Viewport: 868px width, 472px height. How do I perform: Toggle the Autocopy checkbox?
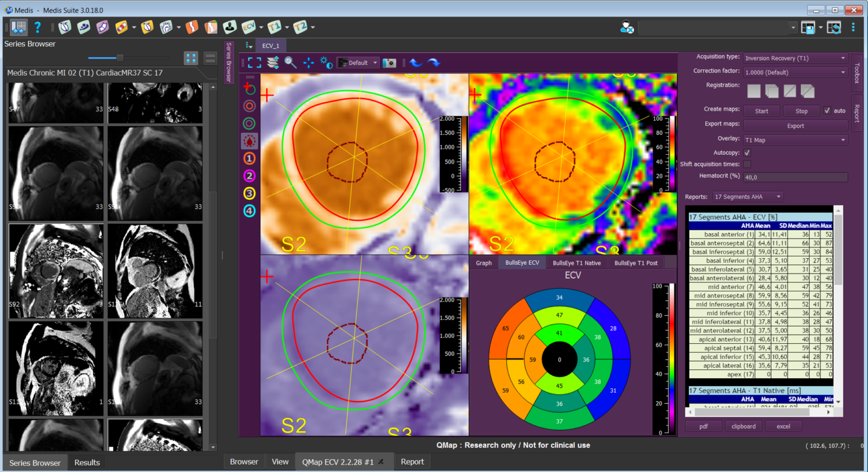[x=747, y=152]
